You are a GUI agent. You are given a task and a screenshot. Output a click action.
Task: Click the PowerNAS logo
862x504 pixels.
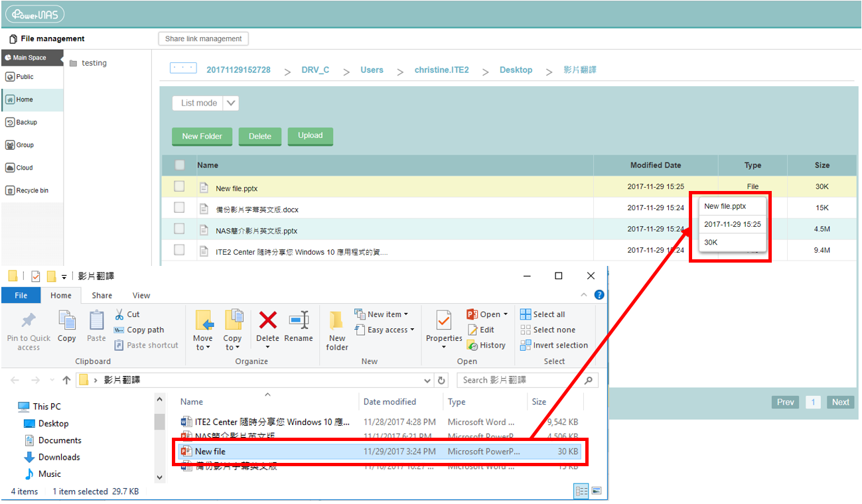[35, 14]
